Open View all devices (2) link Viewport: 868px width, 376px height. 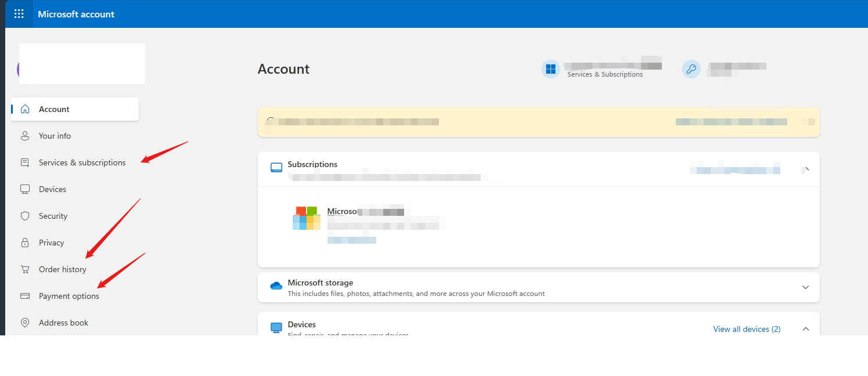[747, 329]
